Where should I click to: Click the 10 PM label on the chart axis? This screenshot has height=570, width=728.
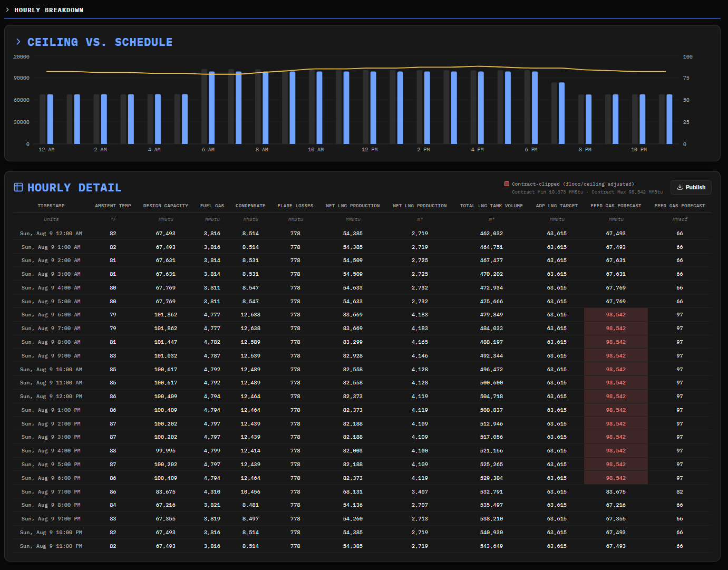click(x=639, y=150)
